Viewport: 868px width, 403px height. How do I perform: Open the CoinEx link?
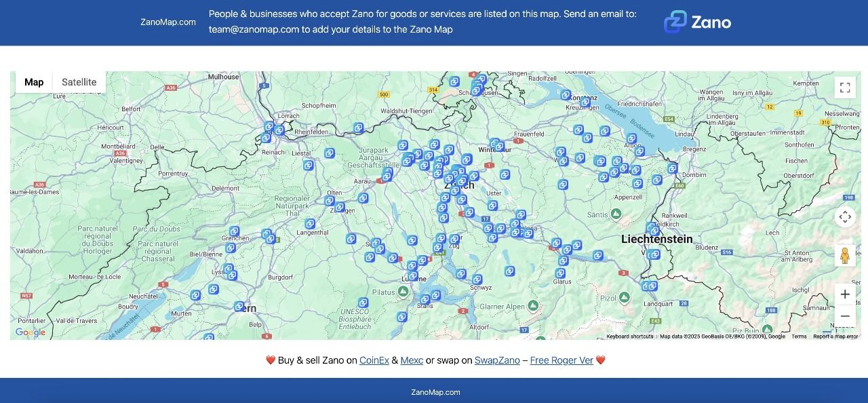374,360
